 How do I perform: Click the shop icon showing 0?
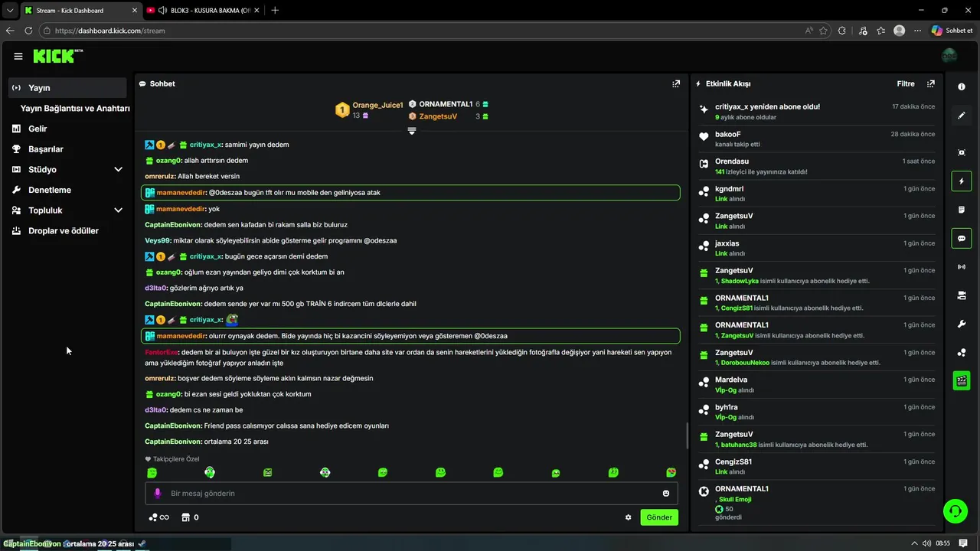coord(190,517)
